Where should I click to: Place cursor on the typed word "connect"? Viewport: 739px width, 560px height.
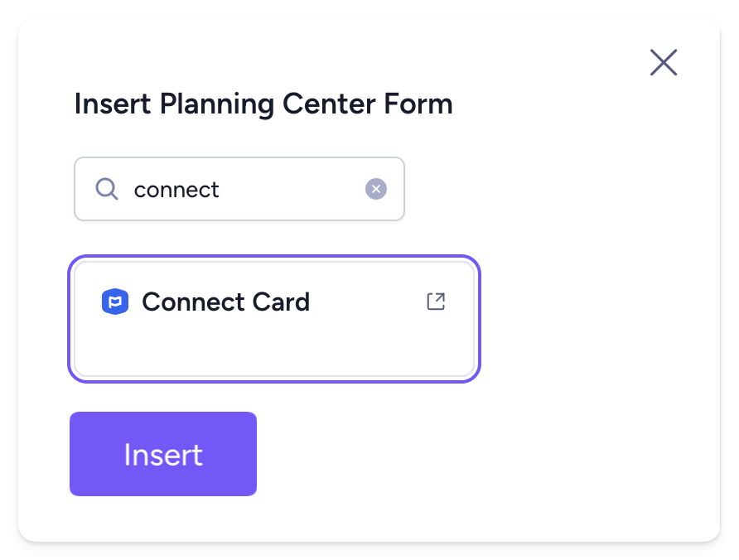pos(176,190)
